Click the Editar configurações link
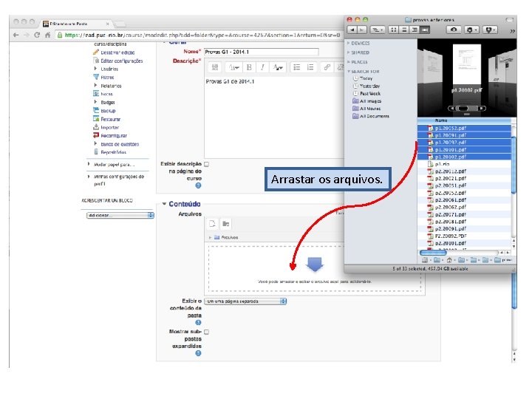 point(121,61)
